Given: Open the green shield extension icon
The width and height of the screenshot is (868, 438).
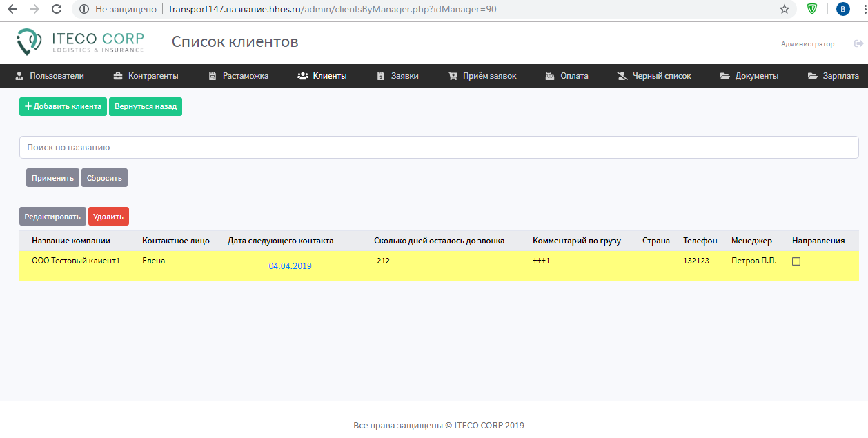Looking at the screenshot, I should [x=812, y=10].
